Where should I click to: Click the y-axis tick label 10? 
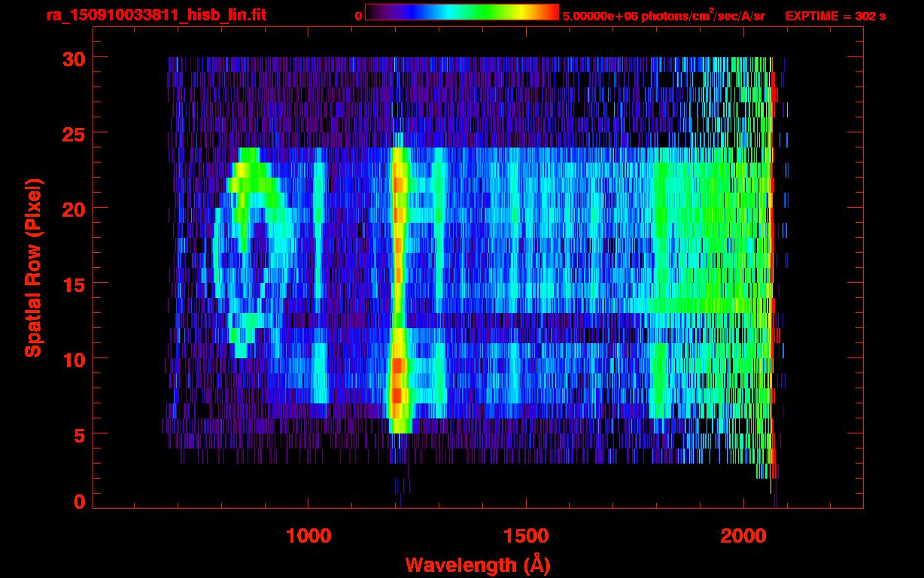(x=74, y=359)
